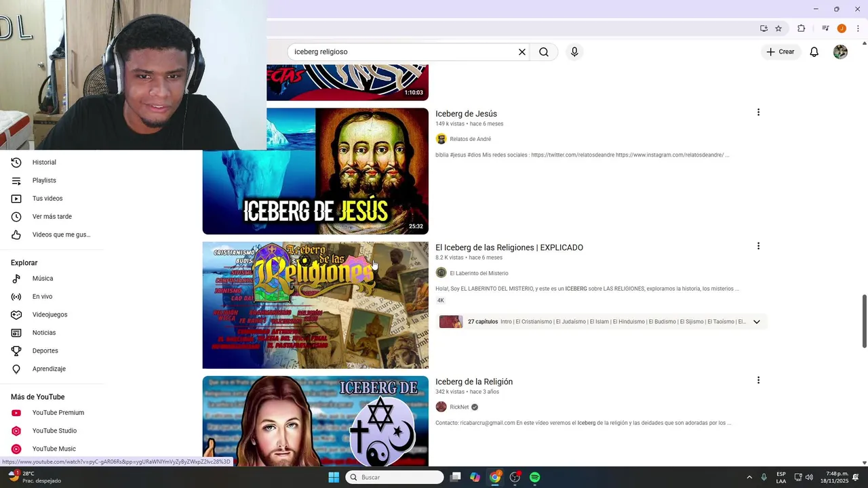This screenshot has width=868, height=488.
Task: Click the 4K badge on the Religiones video
Action: coord(441,300)
